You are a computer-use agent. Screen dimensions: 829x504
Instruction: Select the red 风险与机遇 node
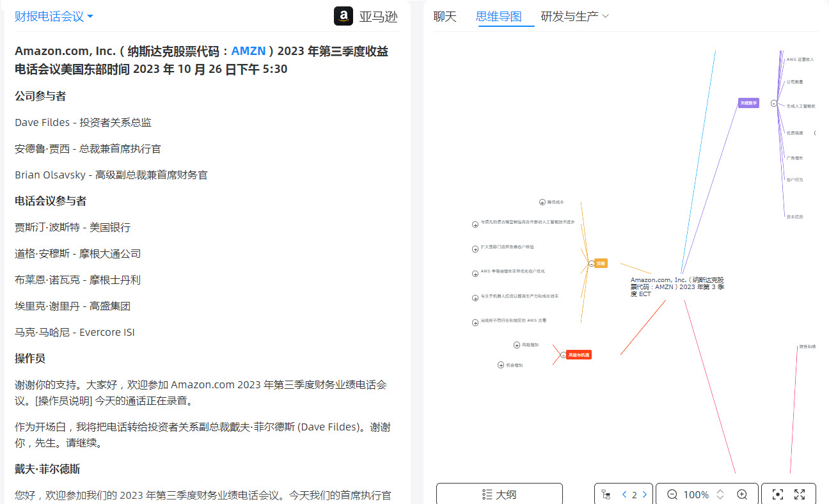[579, 354]
